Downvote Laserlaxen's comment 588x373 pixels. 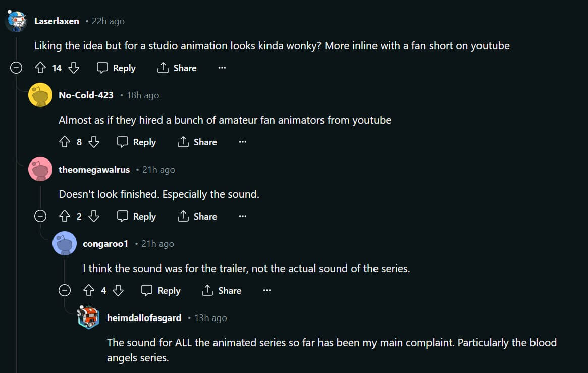[74, 68]
